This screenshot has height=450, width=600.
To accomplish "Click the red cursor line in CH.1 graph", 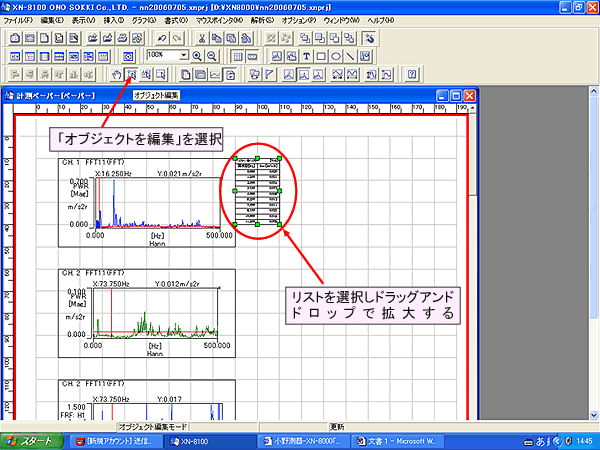I will coord(99,203).
